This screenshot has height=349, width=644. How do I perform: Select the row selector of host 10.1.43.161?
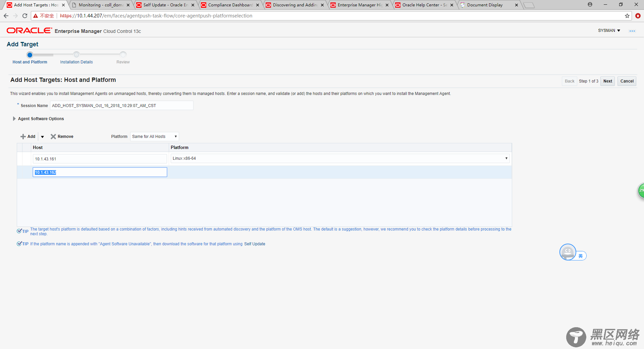coord(19,159)
